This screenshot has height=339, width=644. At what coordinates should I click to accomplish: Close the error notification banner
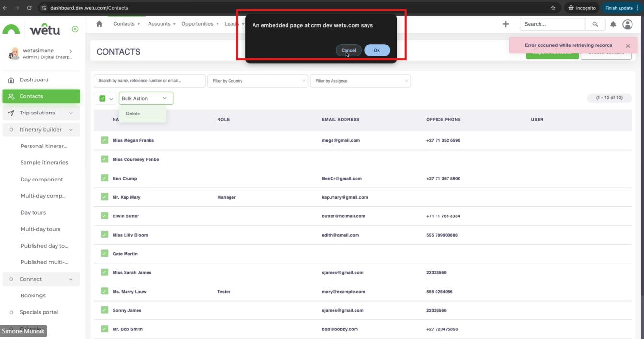coord(628,46)
